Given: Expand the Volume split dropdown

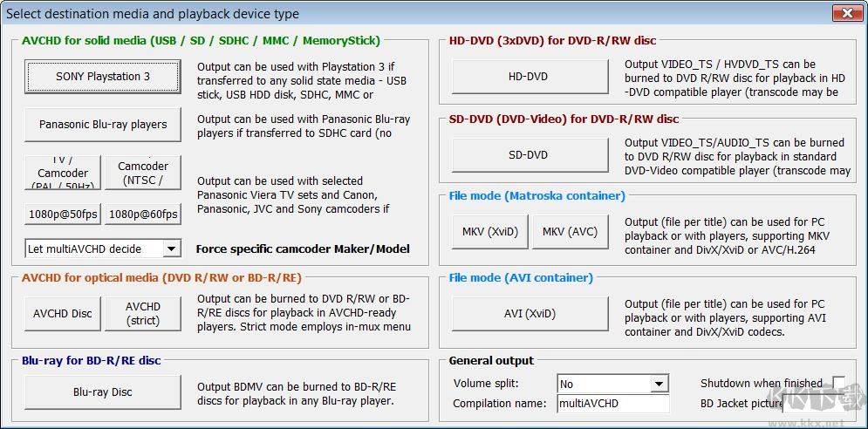Looking at the screenshot, I should click(660, 385).
